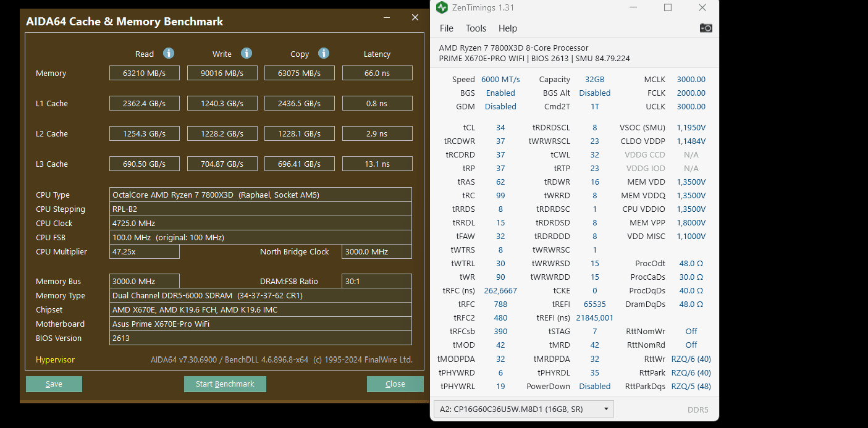The height and width of the screenshot is (428, 868).
Task: Click the AMD Ryzen 7 7800X3D processor text
Action: click(513, 48)
